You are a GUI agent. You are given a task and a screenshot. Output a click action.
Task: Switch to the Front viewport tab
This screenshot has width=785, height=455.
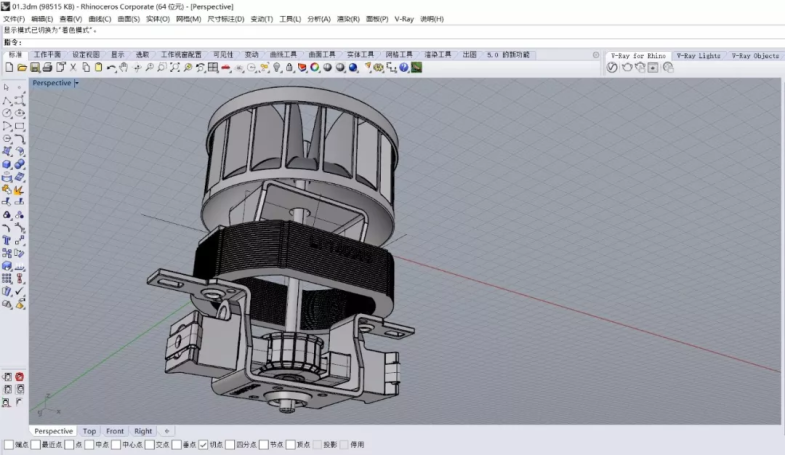(115, 432)
